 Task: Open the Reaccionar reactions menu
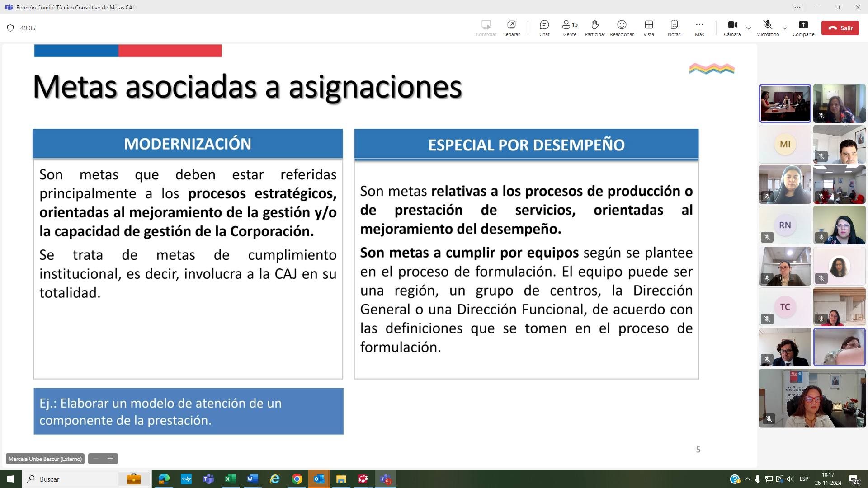pos(622,28)
